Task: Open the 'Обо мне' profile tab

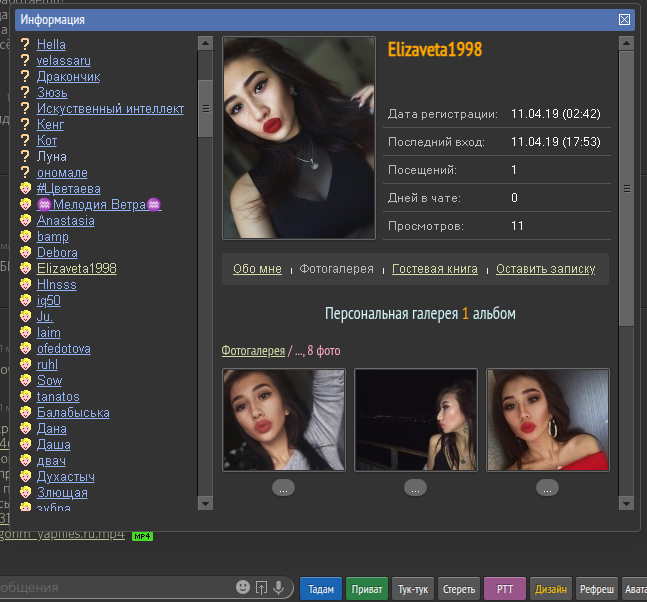Action: tap(257, 269)
